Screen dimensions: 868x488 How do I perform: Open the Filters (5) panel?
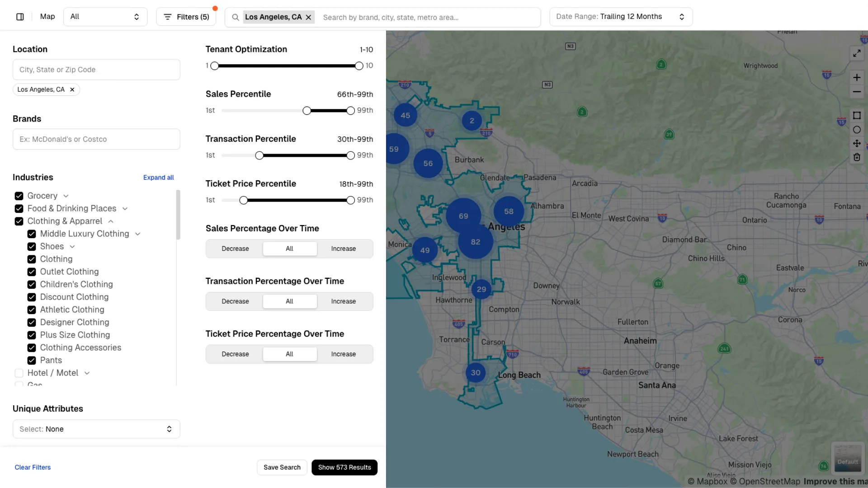(186, 16)
